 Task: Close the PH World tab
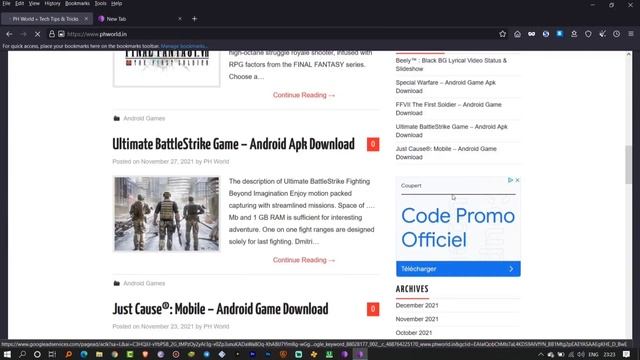(x=86, y=19)
